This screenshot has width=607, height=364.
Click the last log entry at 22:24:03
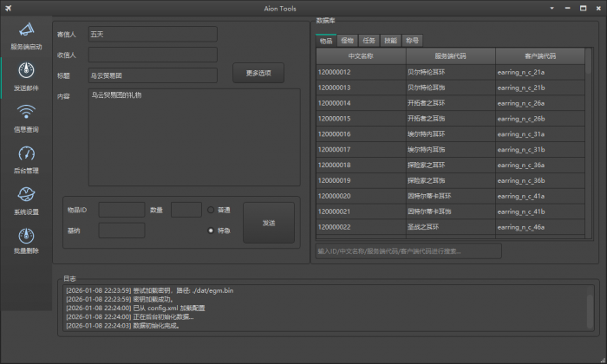pyautogui.click(x=123, y=326)
